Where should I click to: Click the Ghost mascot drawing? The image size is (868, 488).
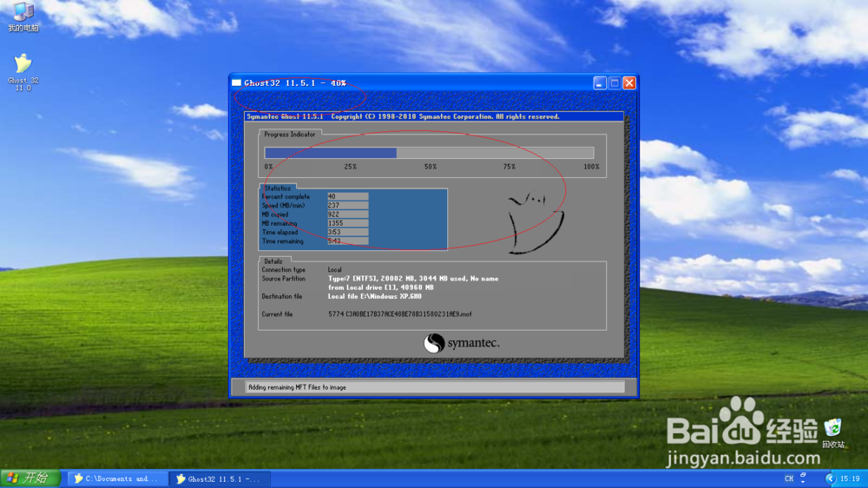pyautogui.click(x=536, y=222)
